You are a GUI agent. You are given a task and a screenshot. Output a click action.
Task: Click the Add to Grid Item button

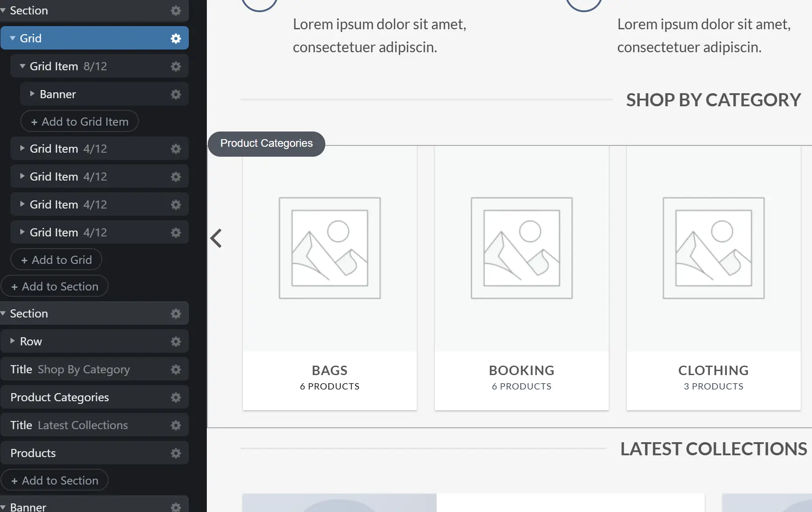coord(79,121)
